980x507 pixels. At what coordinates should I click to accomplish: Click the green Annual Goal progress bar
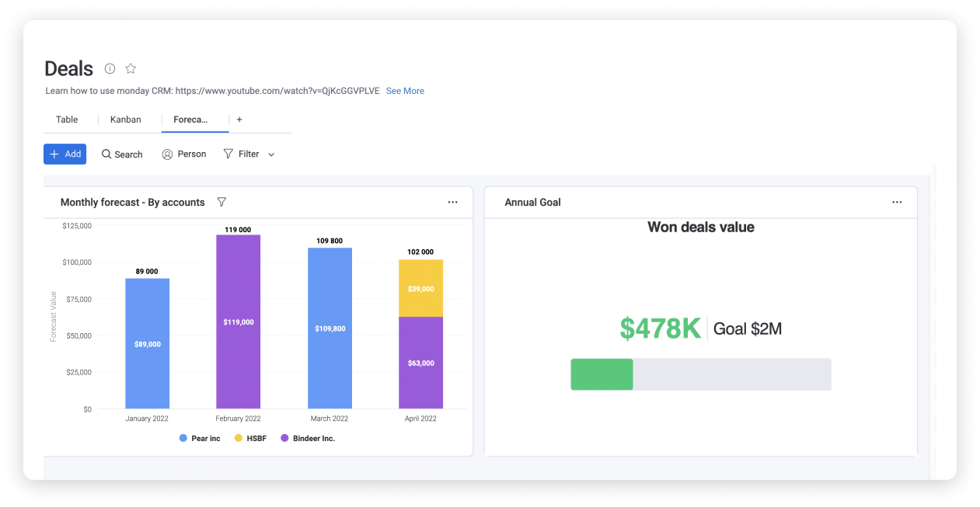(x=602, y=374)
